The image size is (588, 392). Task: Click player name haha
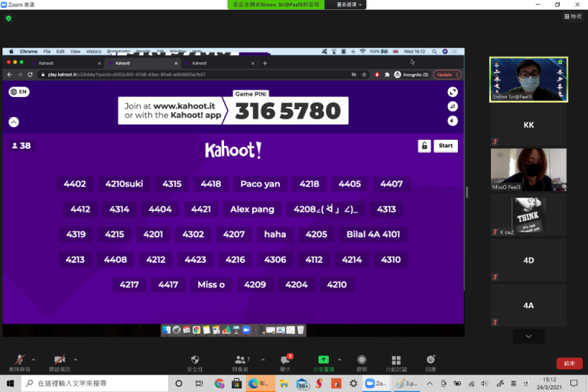pos(275,235)
